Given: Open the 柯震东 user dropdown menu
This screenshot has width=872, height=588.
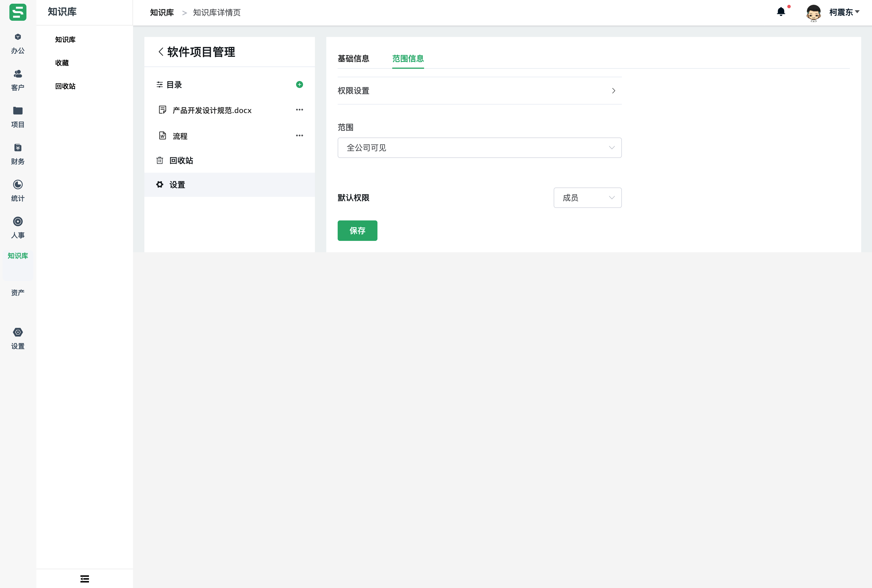Looking at the screenshot, I should pyautogui.click(x=844, y=12).
